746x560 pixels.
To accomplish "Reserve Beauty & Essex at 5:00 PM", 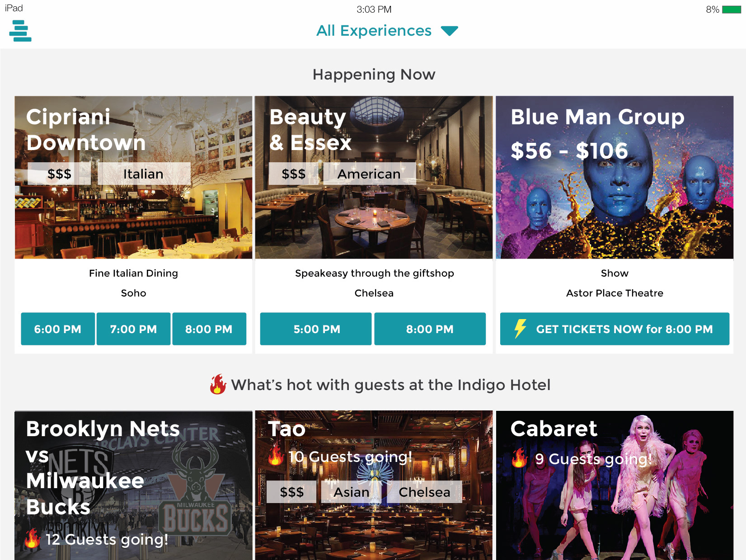I will [316, 329].
